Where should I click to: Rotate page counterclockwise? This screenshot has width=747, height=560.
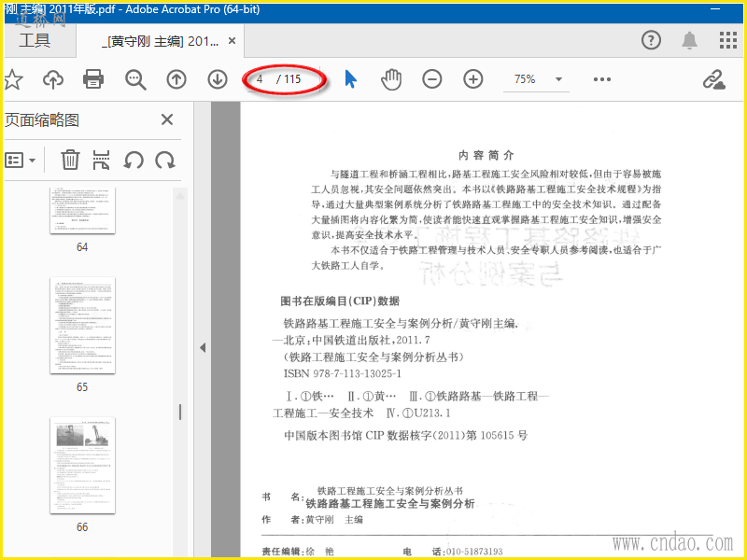point(134,160)
